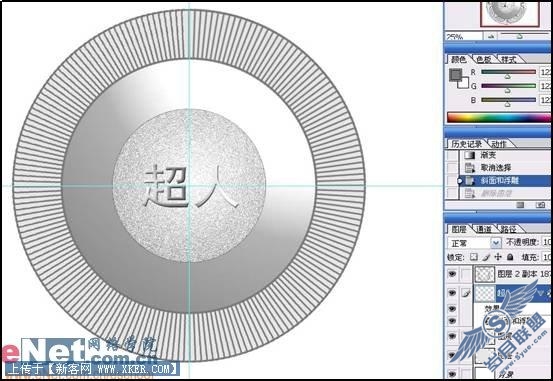This screenshot has height=381, width=553.
Task: Click the red channel R slider
Action: (508, 72)
